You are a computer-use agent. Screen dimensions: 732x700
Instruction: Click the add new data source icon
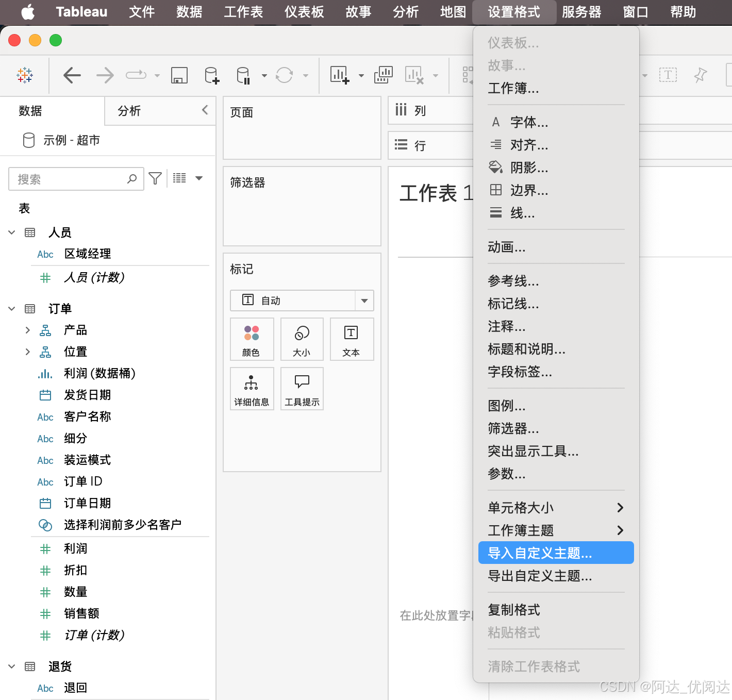212,75
